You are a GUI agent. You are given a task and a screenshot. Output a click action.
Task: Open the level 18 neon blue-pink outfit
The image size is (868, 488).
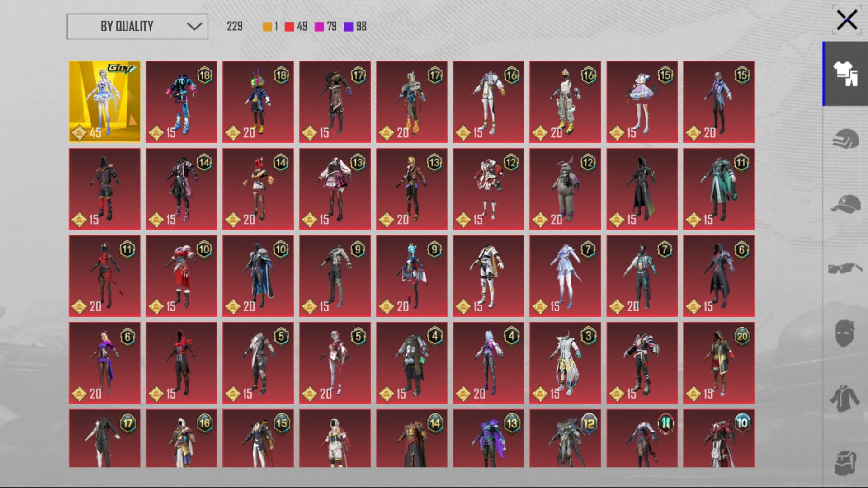pyautogui.click(x=181, y=102)
